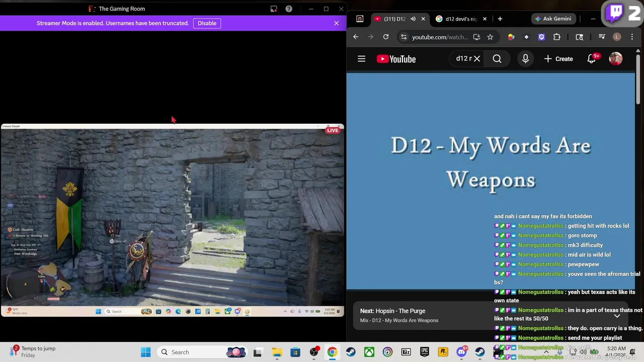
Task: Open a new Chrome tab
Action: coord(500,19)
